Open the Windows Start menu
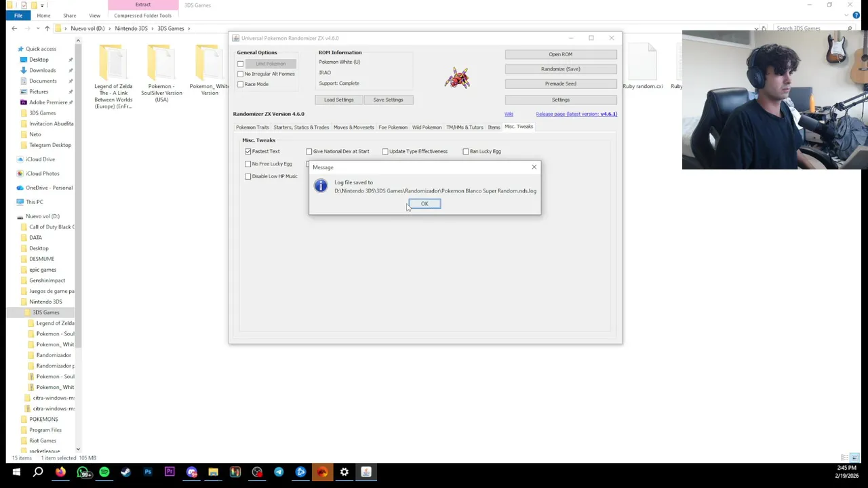This screenshot has width=868, height=488. point(16,472)
